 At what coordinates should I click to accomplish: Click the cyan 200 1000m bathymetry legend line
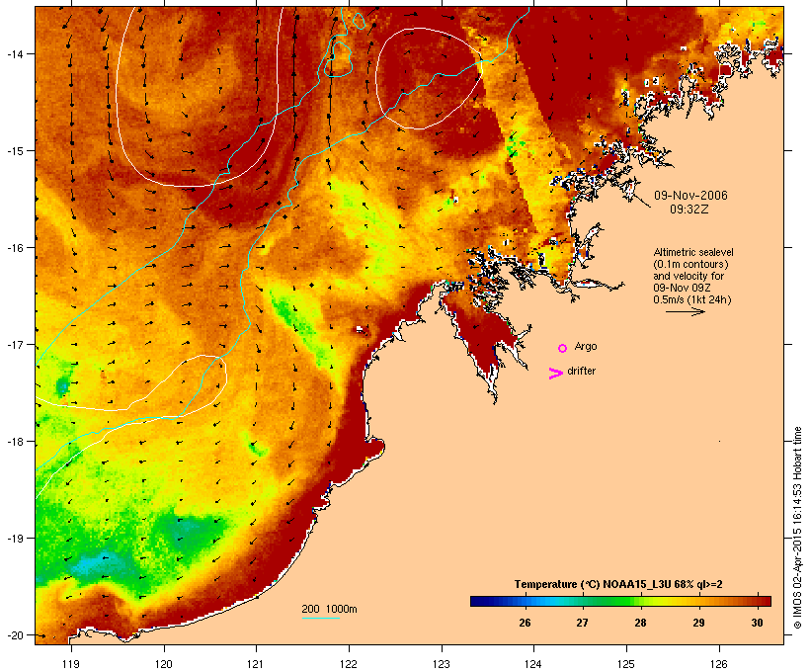pyautogui.click(x=321, y=618)
